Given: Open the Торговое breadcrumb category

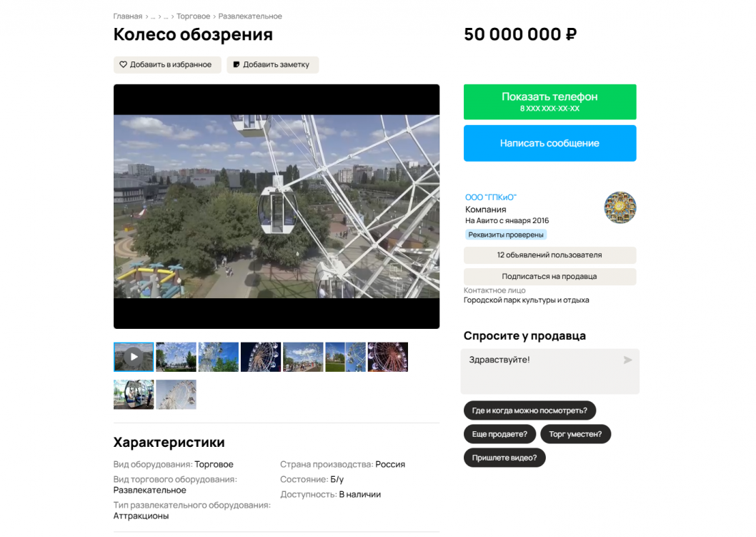Looking at the screenshot, I should point(194,16).
